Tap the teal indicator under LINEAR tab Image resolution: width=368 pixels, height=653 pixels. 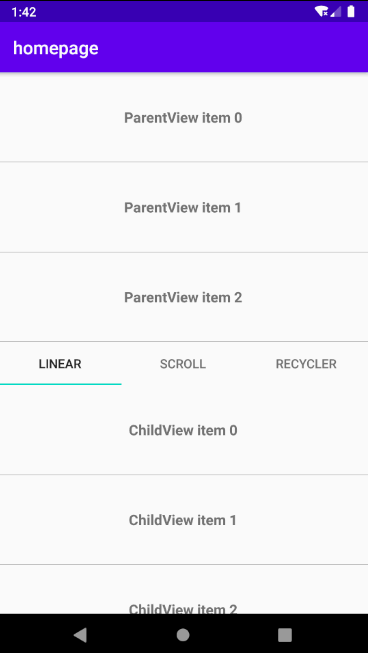click(61, 384)
